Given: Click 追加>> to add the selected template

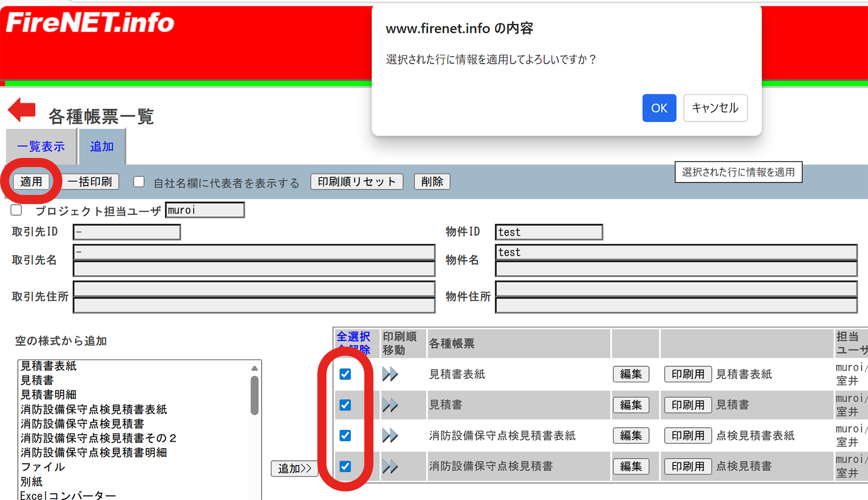Looking at the screenshot, I should (294, 469).
